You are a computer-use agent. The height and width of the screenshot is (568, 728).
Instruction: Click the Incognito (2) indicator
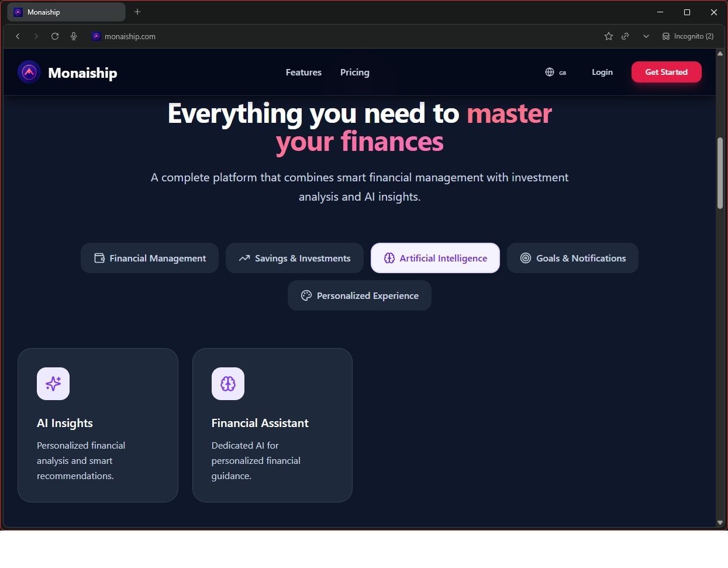point(688,36)
